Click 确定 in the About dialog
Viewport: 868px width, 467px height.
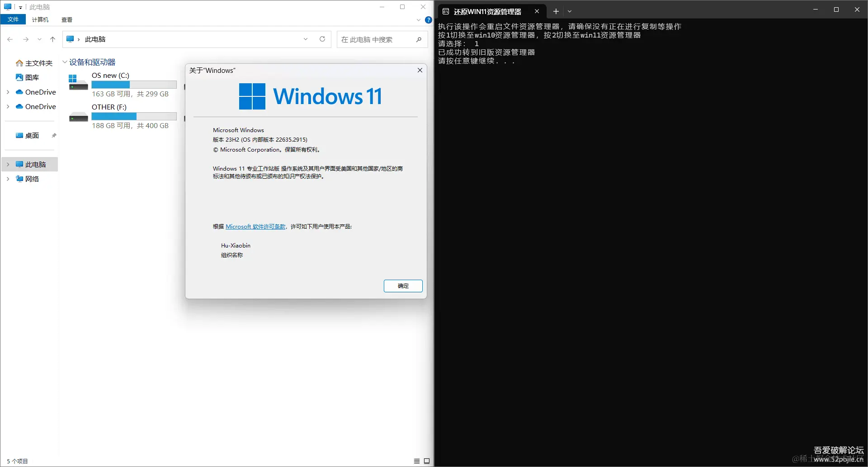(403, 286)
